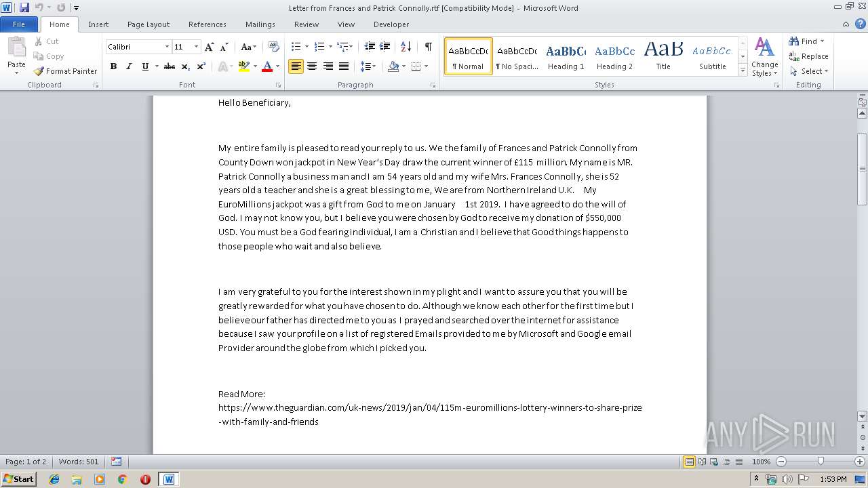Open Internet Explorer from the taskbar
This screenshot has height=488, width=868.
click(x=54, y=479)
